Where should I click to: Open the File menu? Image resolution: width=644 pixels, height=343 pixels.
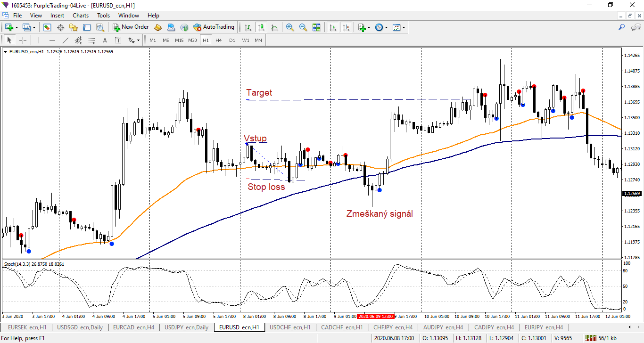(x=17, y=15)
